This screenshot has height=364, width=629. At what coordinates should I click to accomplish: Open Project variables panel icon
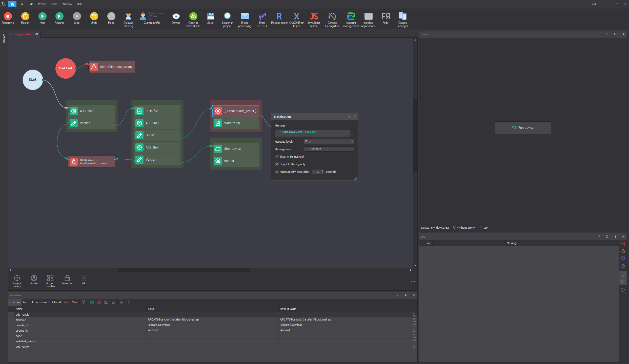(x=50, y=278)
